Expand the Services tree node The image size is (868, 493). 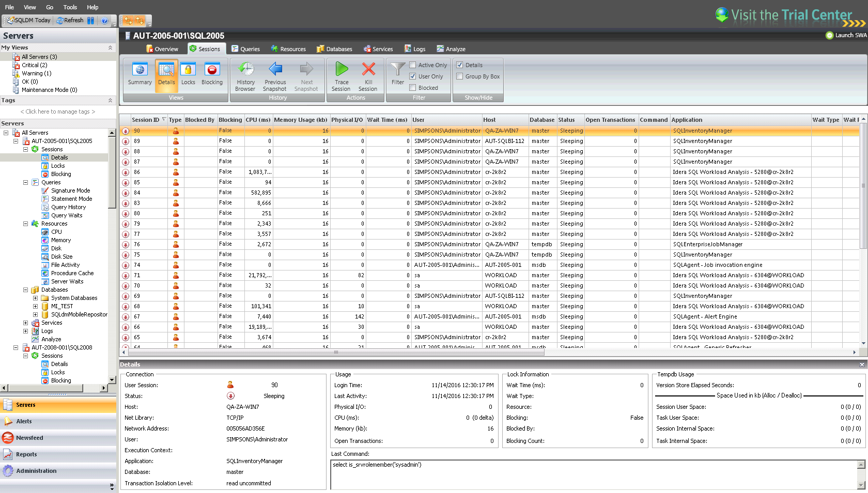(x=25, y=323)
